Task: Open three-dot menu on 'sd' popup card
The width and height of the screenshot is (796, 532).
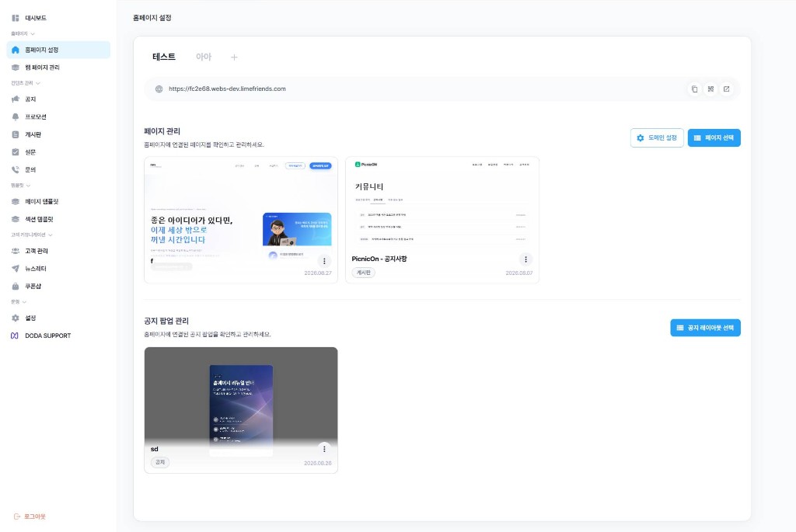Action: pos(324,449)
